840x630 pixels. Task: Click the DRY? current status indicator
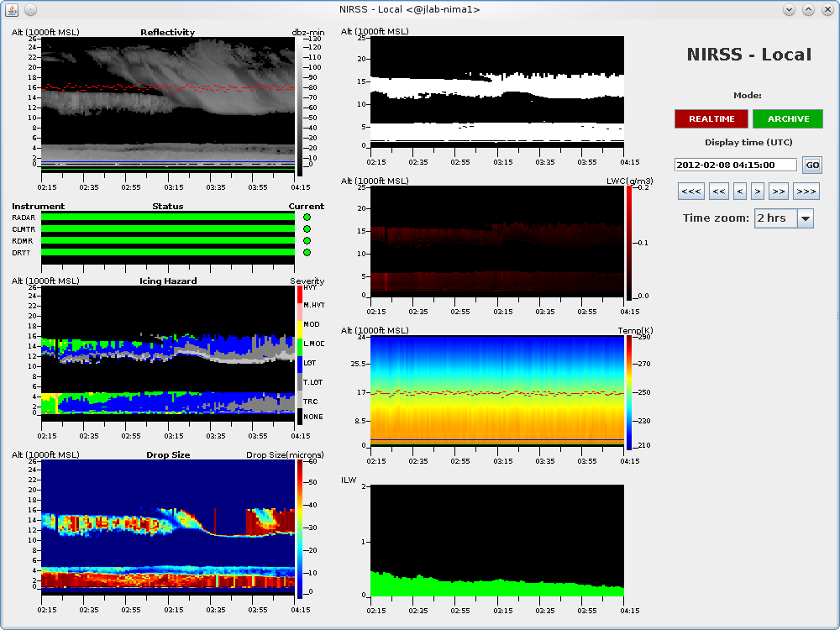pyautogui.click(x=307, y=252)
